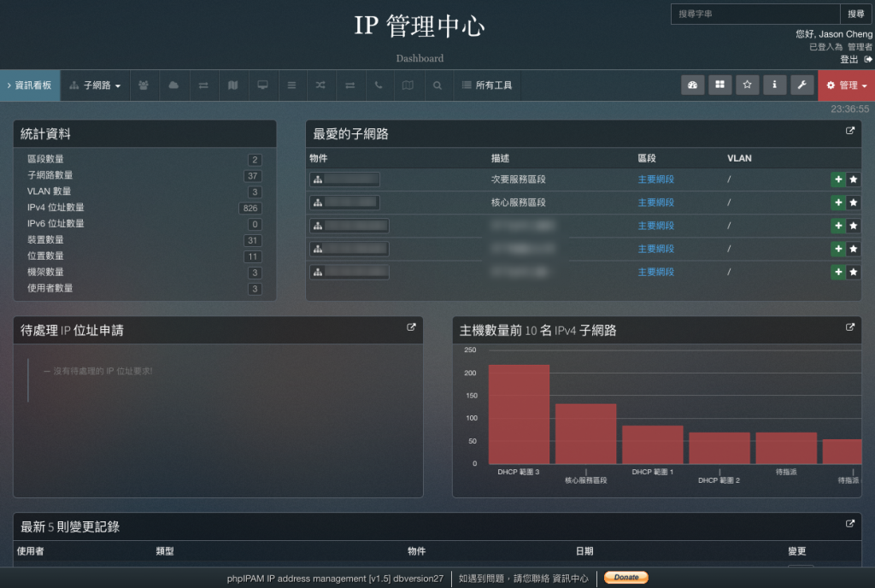The image size is (875, 588).
Task: Click the wrench settings button
Action: pos(802,85)
